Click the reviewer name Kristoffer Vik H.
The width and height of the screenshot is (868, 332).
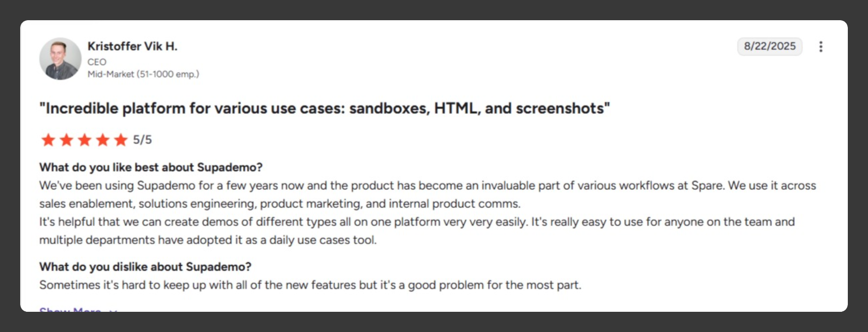point(132,46)
